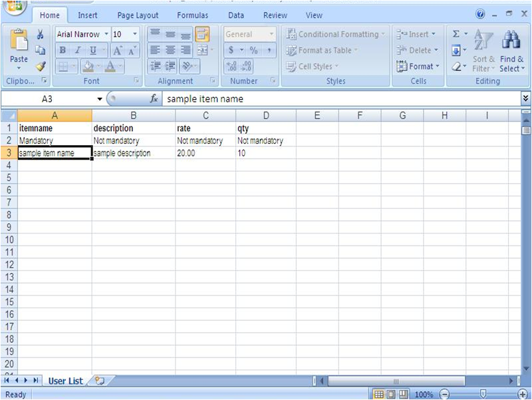Click the Decrease Font Size icon
Screen dimensions: 532x400
(x=132, y=51)
